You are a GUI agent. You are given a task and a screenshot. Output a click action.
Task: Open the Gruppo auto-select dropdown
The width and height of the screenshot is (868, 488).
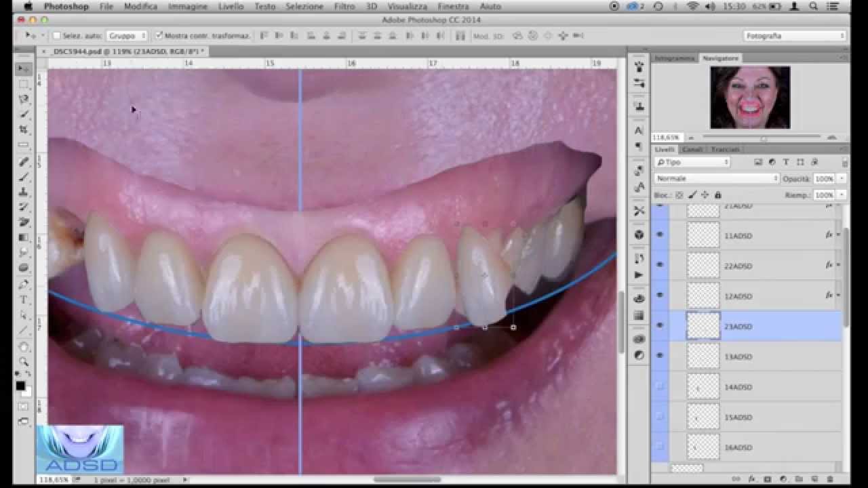point(127,35)
